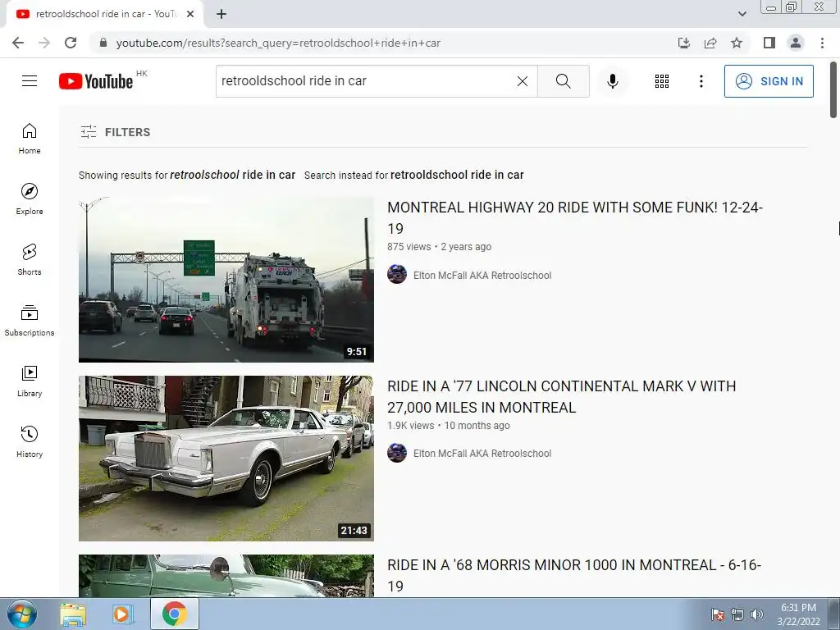Open the MONTREAL HIGHWAY 20 RIDE video title
This screenshot has height=630, width=840.
575,217
